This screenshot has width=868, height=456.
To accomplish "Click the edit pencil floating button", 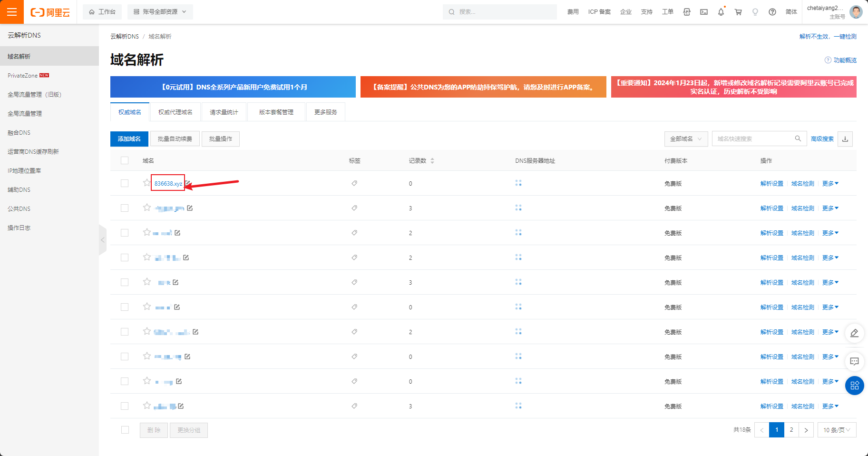I will pos(855,333).
